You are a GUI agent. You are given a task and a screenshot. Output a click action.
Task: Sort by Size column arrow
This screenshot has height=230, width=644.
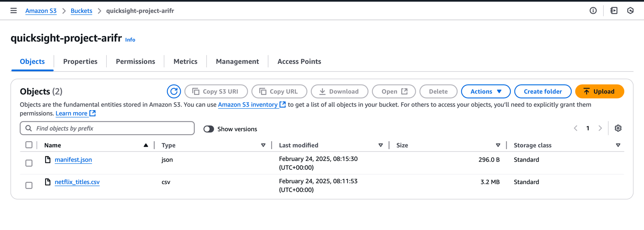click(x=498, y=145)
